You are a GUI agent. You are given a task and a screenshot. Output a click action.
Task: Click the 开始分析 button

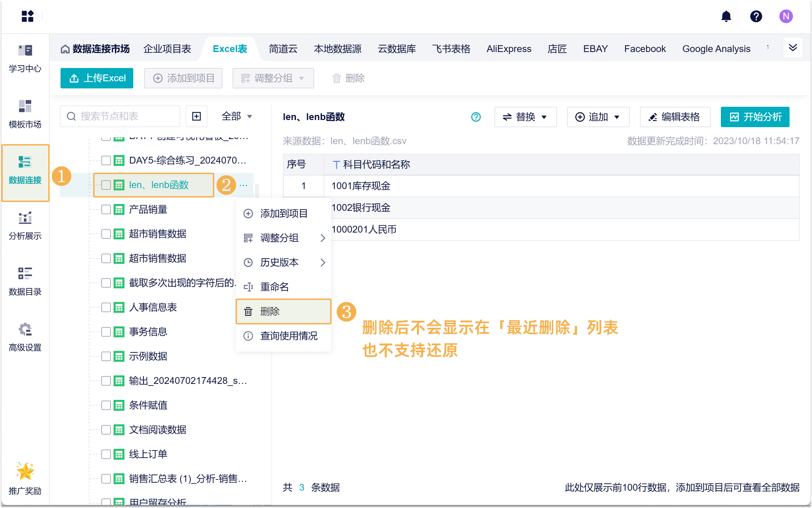pos(755,117)
